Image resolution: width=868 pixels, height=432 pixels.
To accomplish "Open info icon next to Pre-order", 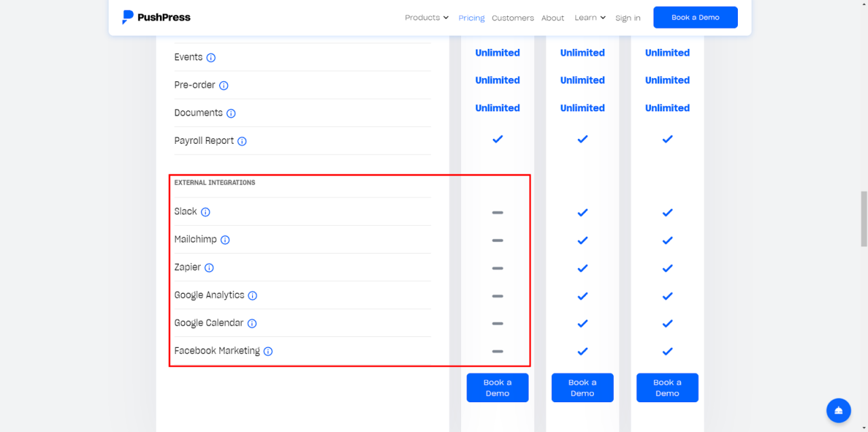I will (224, 85).
